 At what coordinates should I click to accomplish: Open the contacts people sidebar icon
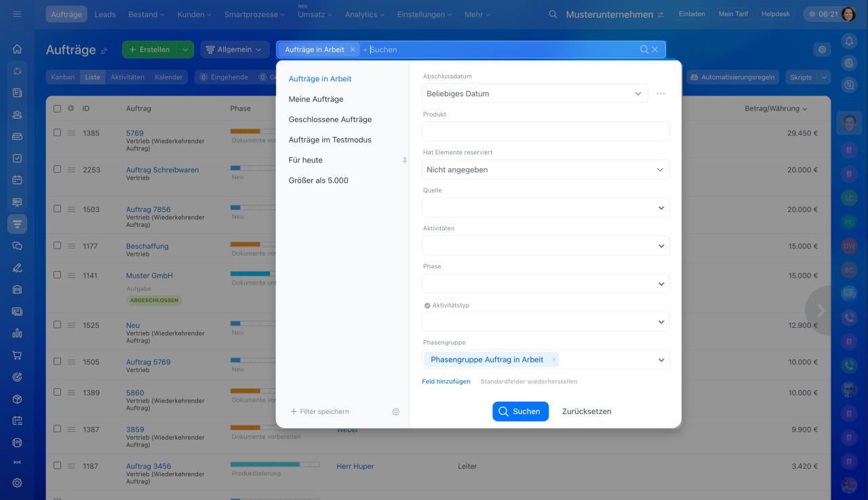[17, 114]
